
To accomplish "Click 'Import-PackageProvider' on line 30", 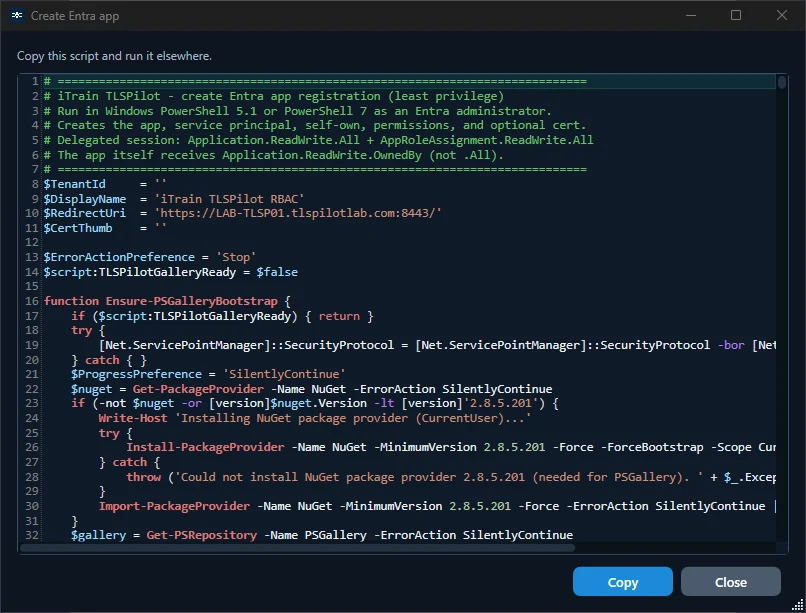I will (174, 506).
